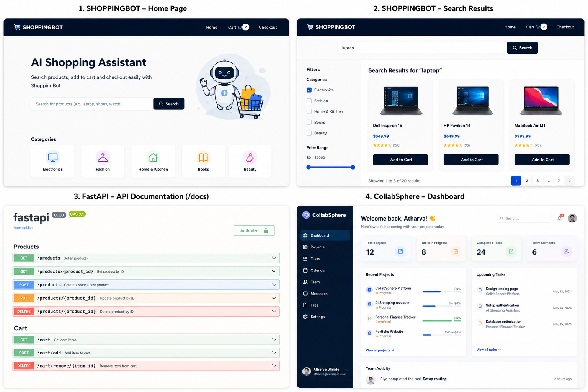The height and width of the screenshot is (392, 588).
Task: Open the Electronics category icon on Home Page
Action: tap(53, 157)
